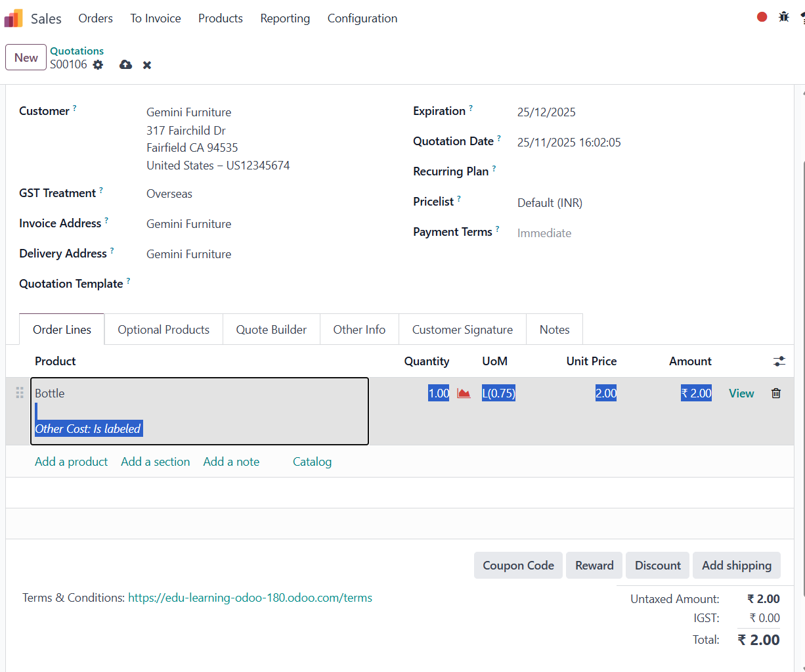Open column settings adjust icon in table header
The height and width of the screenshot is (672, 805).
pyautogui.click(x=779, y=361)
